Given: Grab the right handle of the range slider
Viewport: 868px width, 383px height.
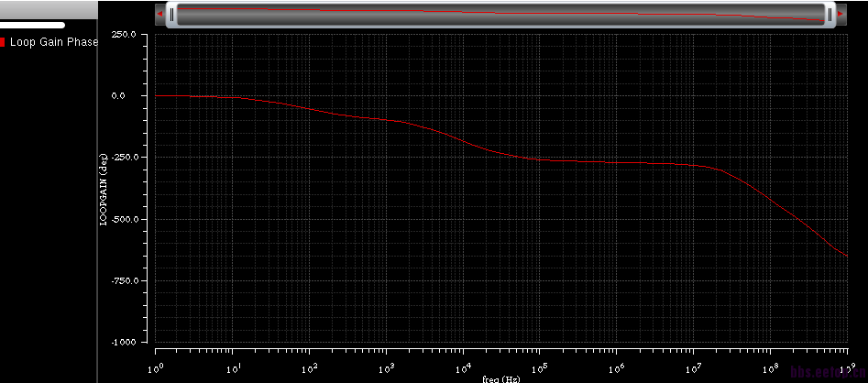Looking at the screenshot, I should pos(830,15).
